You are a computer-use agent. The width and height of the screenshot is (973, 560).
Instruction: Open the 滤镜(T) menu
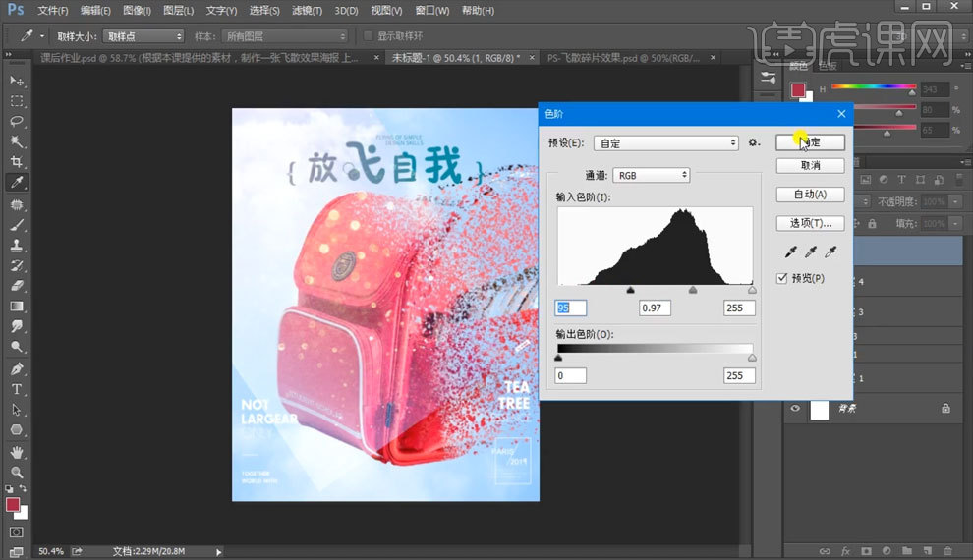(x=308, y=11)
